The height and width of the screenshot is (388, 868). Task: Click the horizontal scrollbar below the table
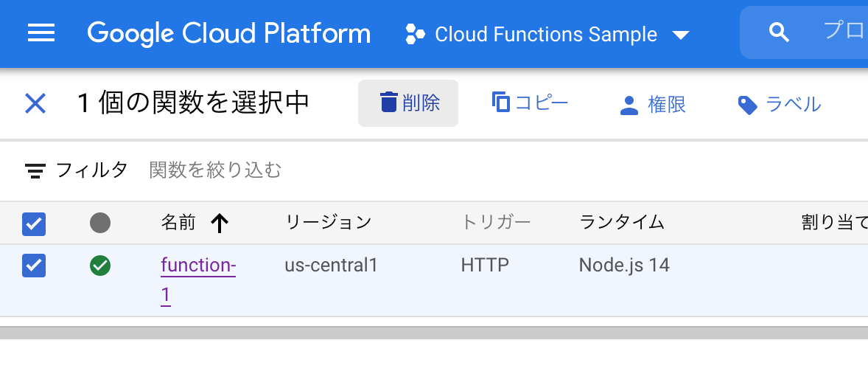click(434, 333)
